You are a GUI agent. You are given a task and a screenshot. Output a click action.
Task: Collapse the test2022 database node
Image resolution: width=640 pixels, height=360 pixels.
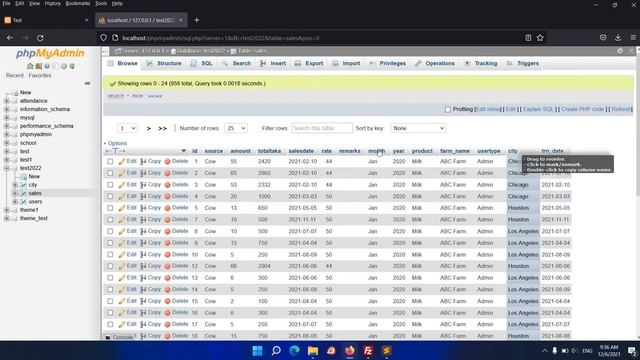[7, 168]
